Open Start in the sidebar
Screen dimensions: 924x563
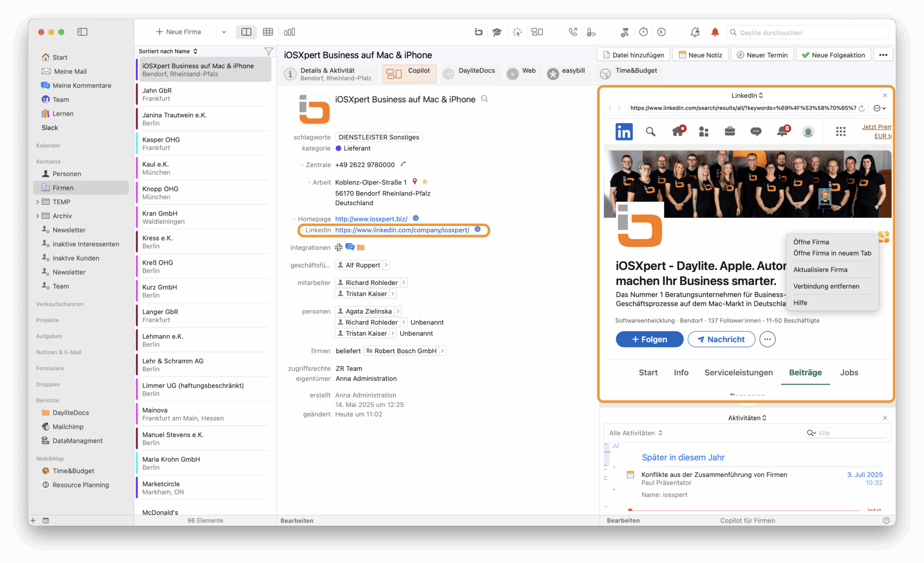(x=60, y=57)
